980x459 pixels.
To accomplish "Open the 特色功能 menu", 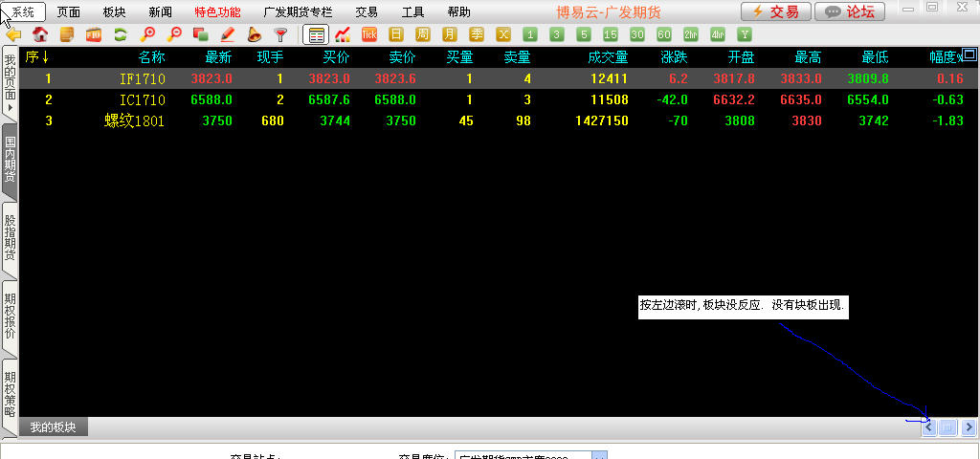I will 217,12.
